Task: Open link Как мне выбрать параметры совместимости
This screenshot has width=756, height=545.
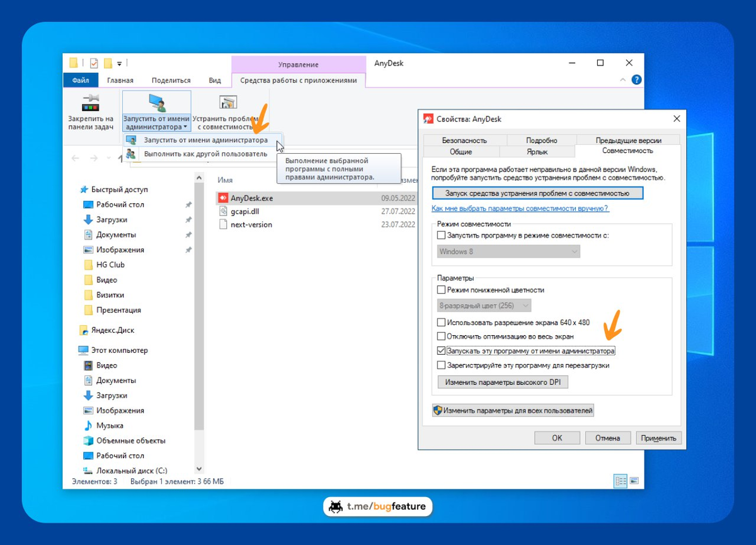Action: 520,208
